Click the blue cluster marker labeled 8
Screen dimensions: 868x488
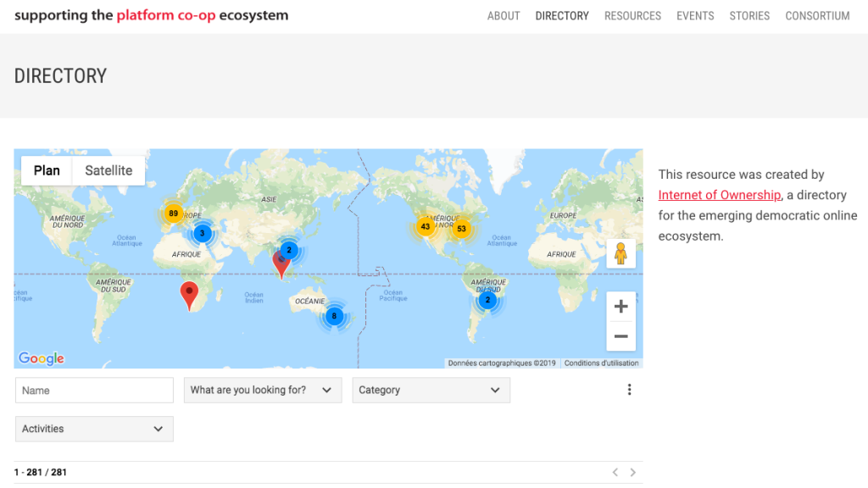(334, 316)
